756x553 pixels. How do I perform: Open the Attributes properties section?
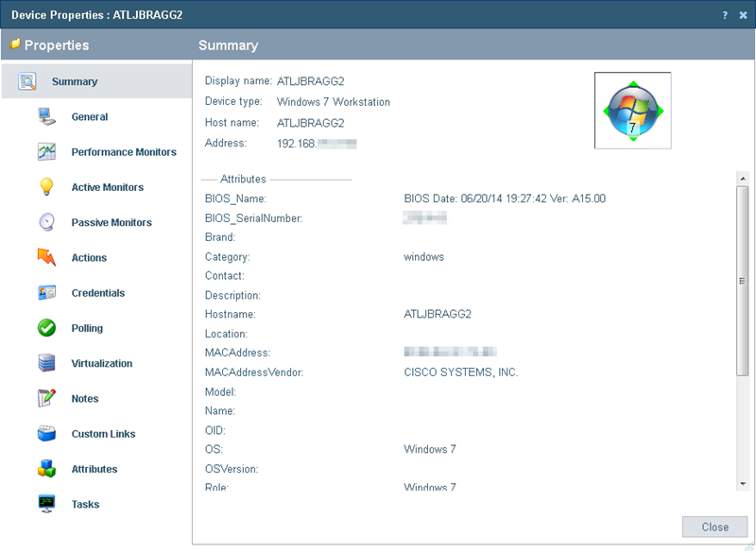pyautogui.click(x=94, y=469)
